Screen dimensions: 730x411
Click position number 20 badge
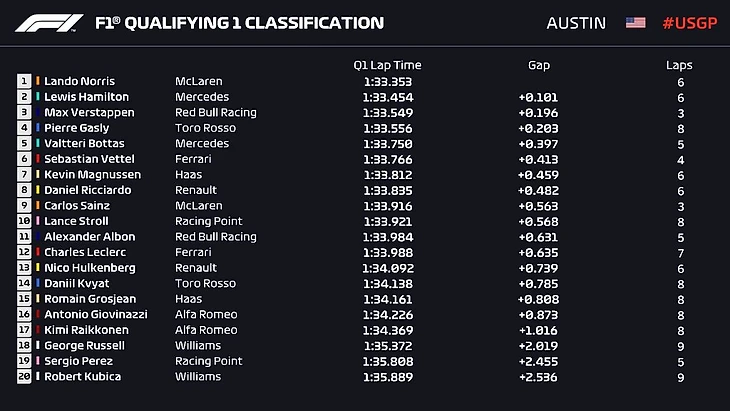click(x=24, y=377)
